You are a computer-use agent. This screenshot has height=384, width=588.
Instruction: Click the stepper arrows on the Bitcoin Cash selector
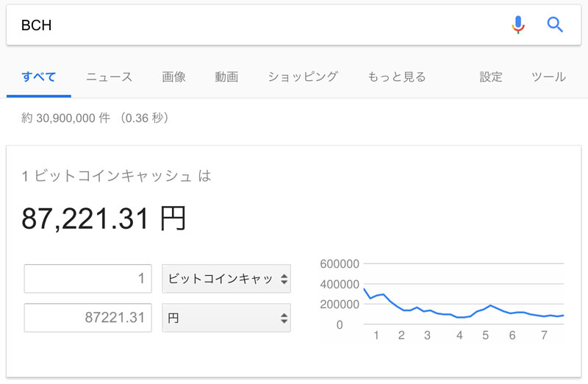pyautogui.click(x=284, y=279)
